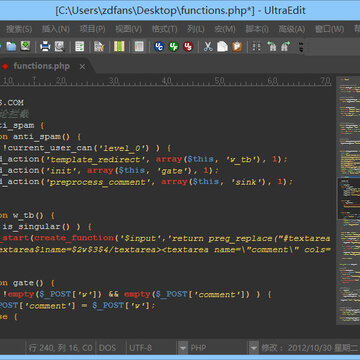Click the is_singular() call in code
Image resolution: width=360 pixels, height=360 pixels.
pos(37,227)
